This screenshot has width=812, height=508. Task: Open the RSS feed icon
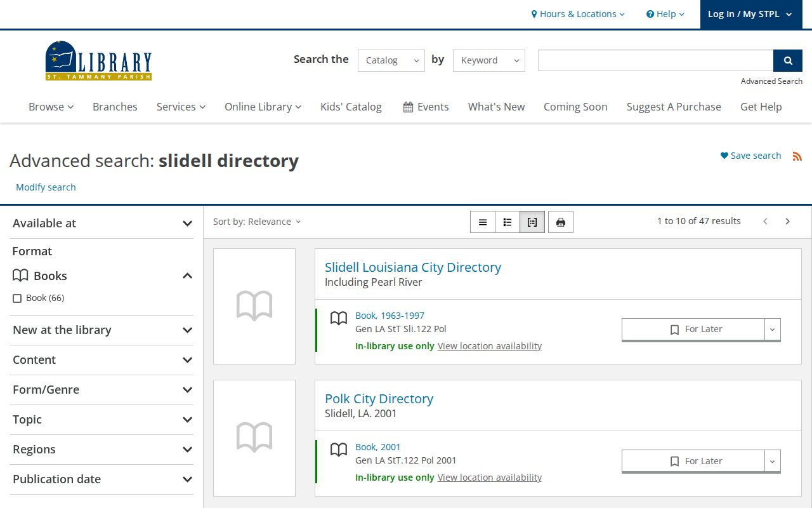[797, 156]
